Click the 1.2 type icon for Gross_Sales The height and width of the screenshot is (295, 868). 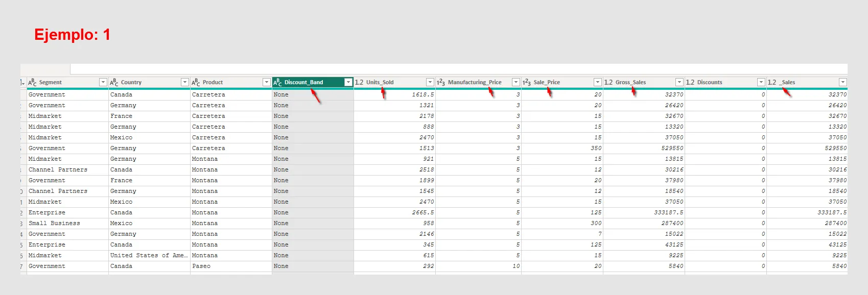(x=608, y=82)
